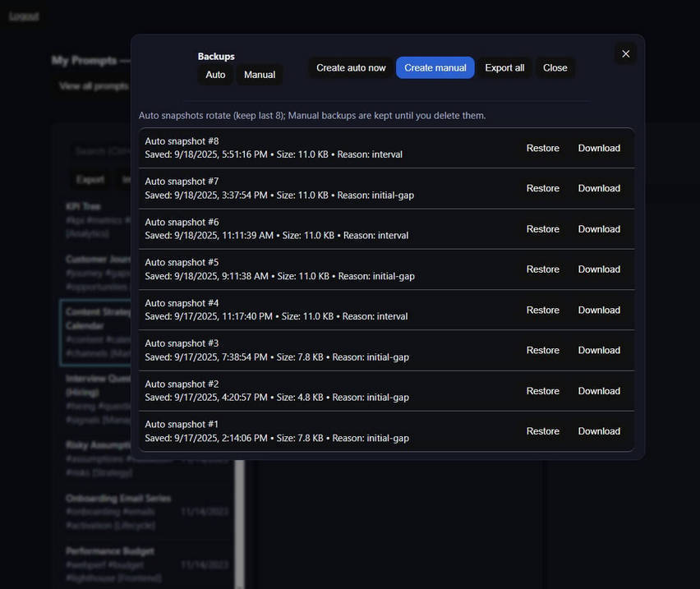
Task: Close the backups dialog with X icon
Action: point(625,54)
